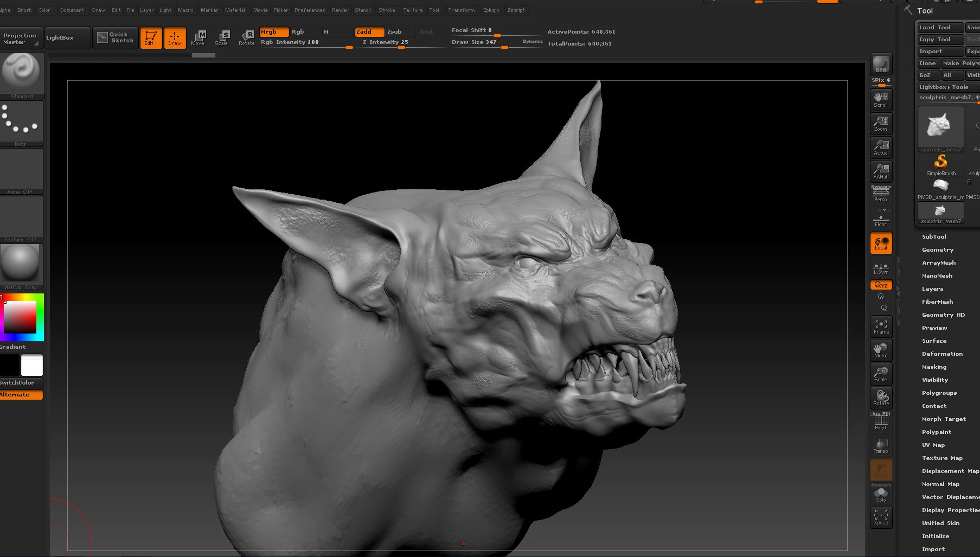Render with the BPR button

pos(881,64)
